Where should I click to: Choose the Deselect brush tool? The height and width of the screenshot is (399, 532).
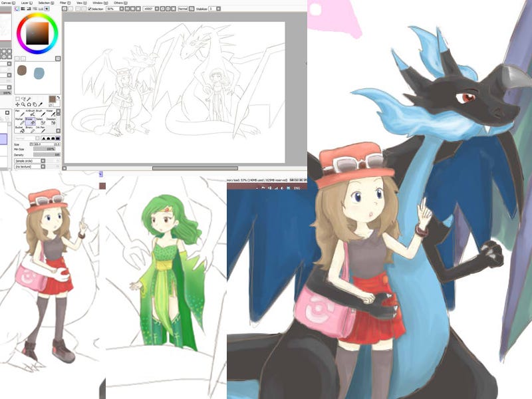coord(51,122)
